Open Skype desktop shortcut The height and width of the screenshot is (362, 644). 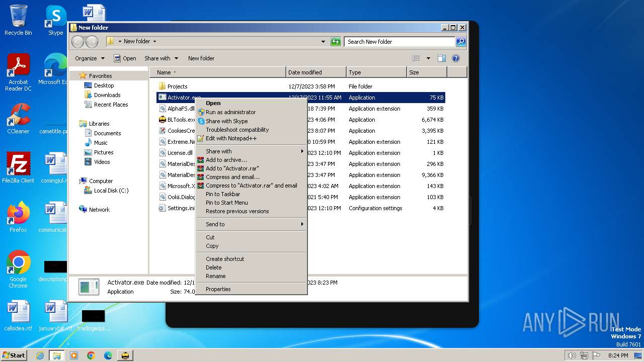(55, 20)
